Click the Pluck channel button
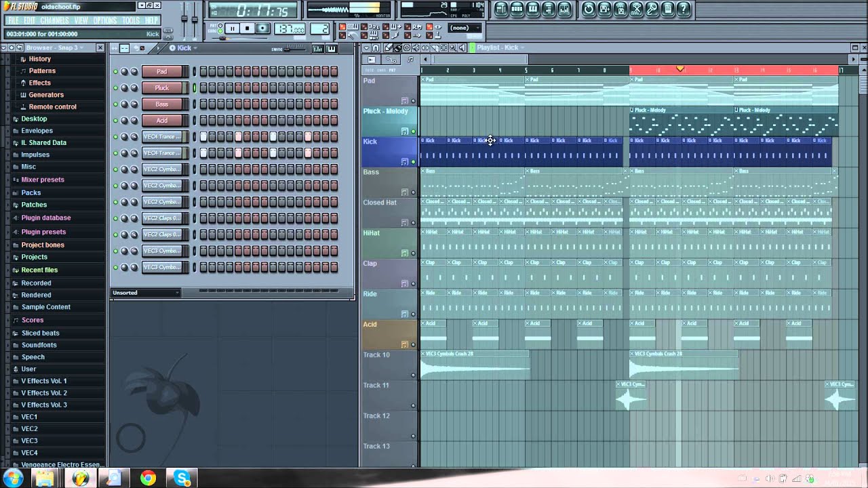Image resolution: width=868 pixels, height=488 pixels. [x=161, y=87]
